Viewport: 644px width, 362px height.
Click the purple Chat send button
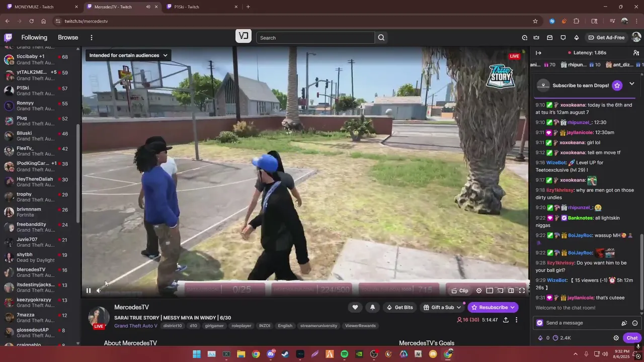coord(632,338)
